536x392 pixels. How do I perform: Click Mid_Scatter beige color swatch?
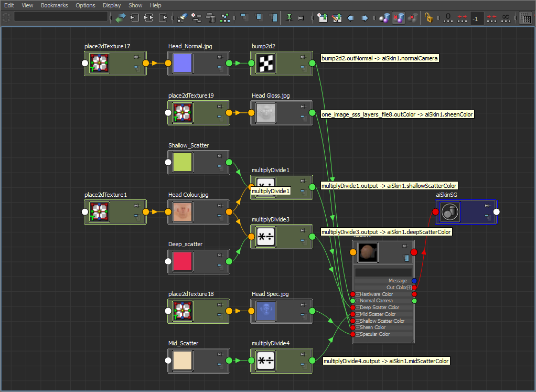(x=182, y=361)
